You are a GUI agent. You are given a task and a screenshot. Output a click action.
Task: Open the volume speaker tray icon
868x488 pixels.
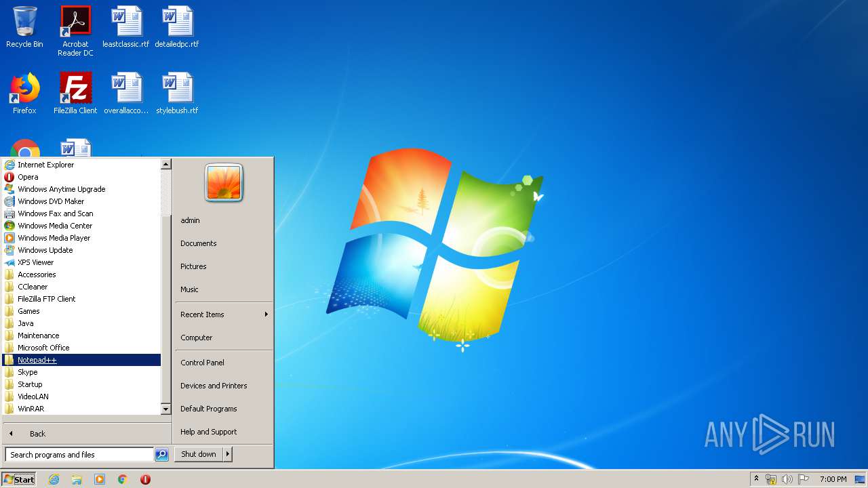[x=787, y=479]
